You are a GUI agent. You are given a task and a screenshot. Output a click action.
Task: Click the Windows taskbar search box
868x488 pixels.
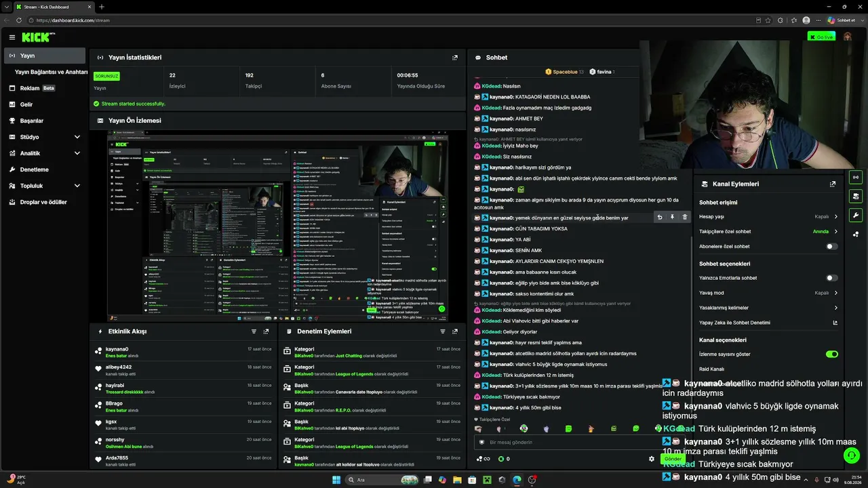(x=383, y=480)
